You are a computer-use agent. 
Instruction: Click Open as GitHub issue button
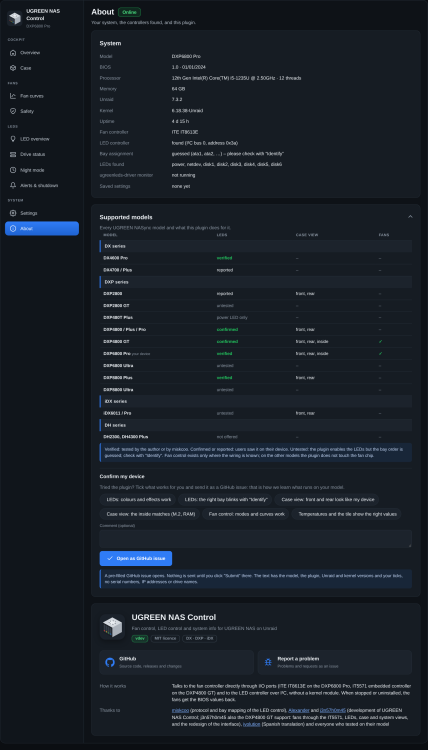136,558
